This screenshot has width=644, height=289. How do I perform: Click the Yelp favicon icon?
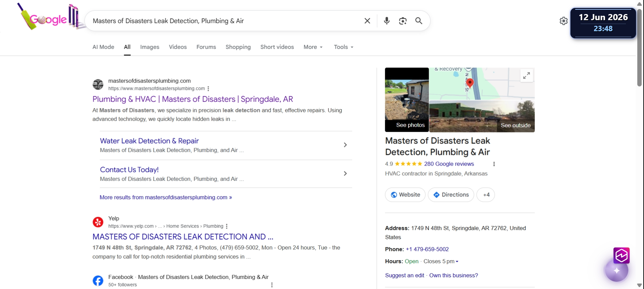click(98, 222)
